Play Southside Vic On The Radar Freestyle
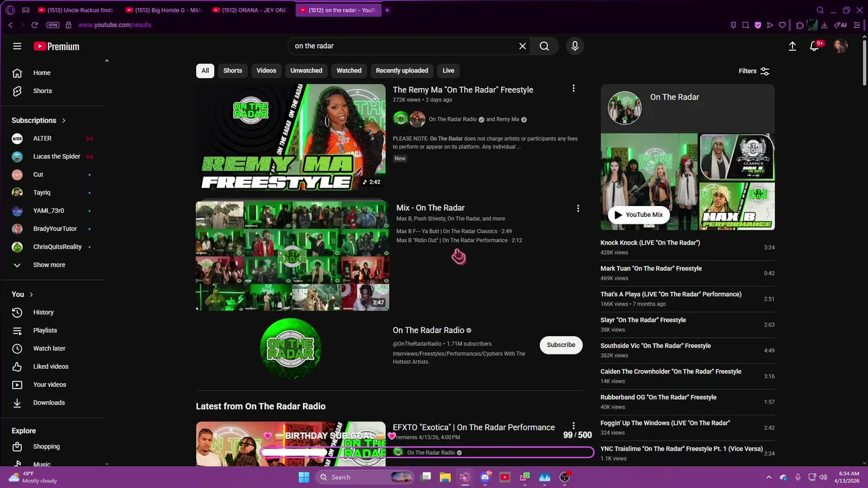This screenshot has height=488, width=868. point(687,350)
